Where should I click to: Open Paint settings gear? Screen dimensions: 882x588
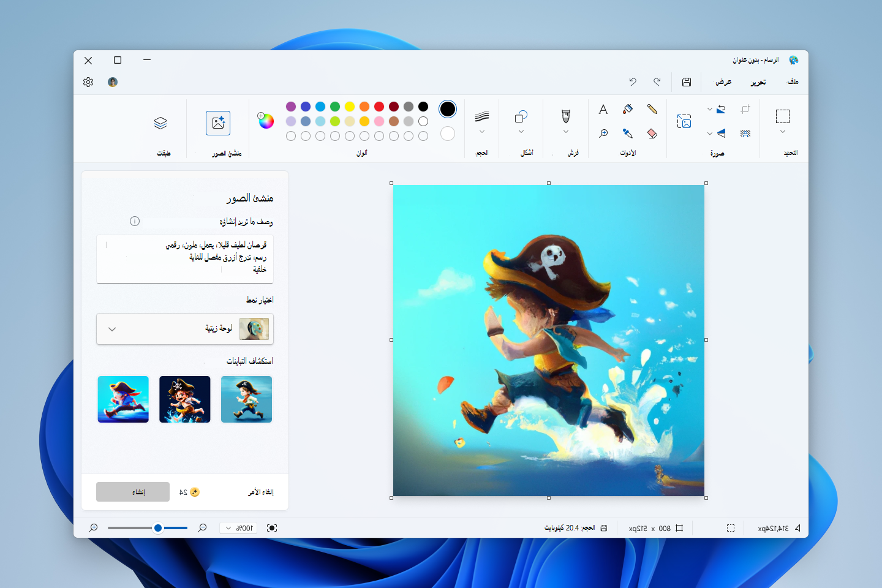pyautogui.click(x=88, y=82)
